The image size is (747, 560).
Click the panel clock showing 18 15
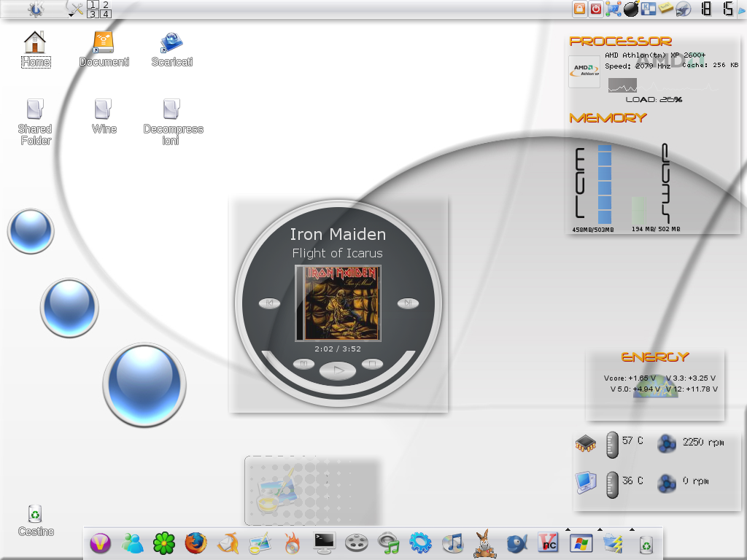tap(718, 9)
